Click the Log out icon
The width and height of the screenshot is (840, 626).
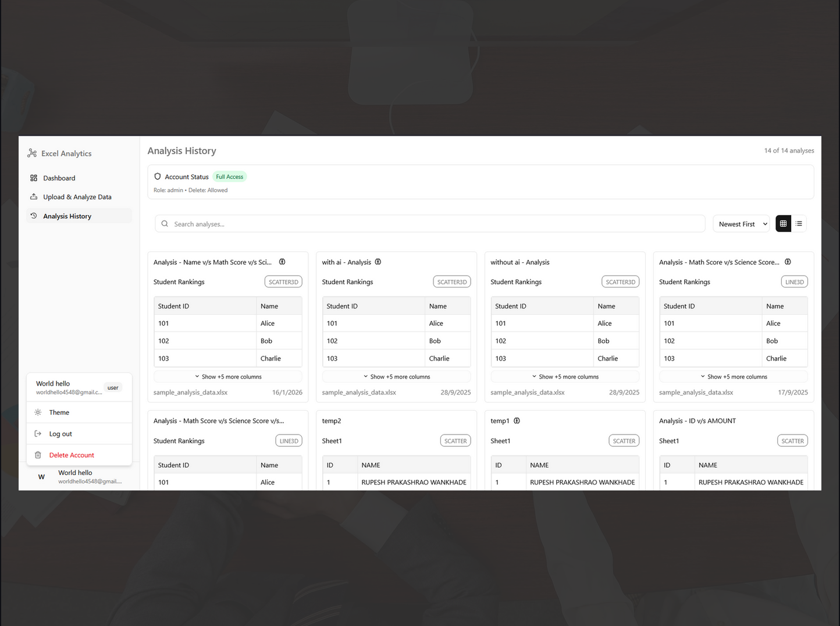37,433
